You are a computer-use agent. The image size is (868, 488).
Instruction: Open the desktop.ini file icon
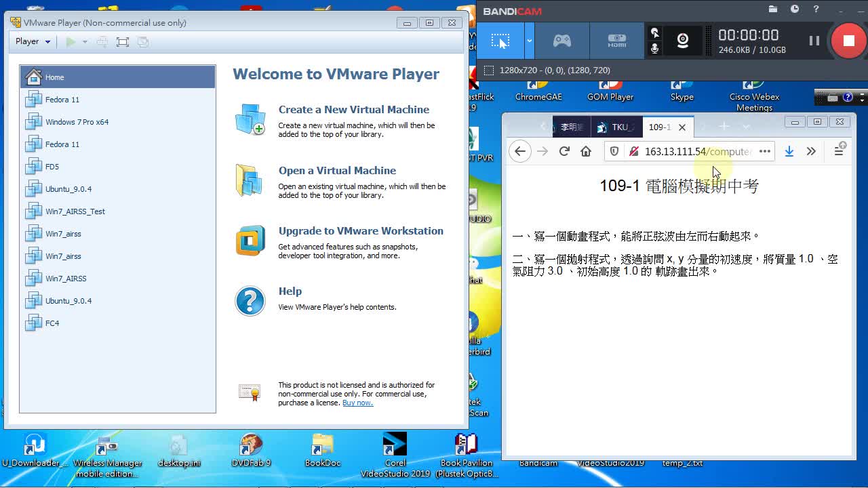[x=179, y=451]
